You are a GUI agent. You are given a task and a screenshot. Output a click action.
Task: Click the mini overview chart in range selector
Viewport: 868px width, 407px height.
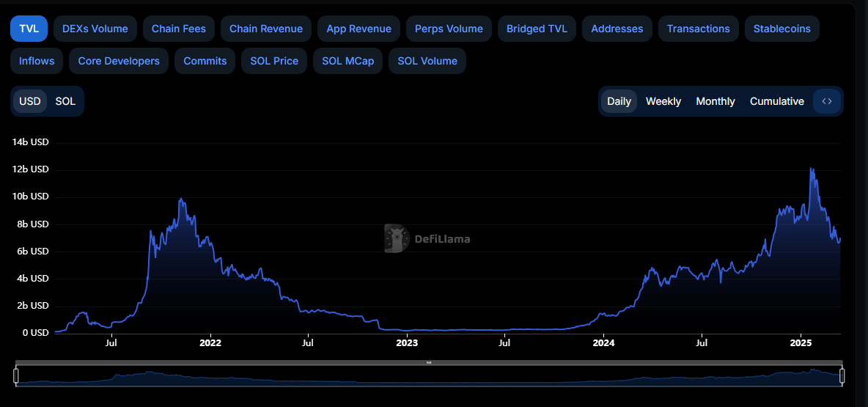click(x=429, y=376)
